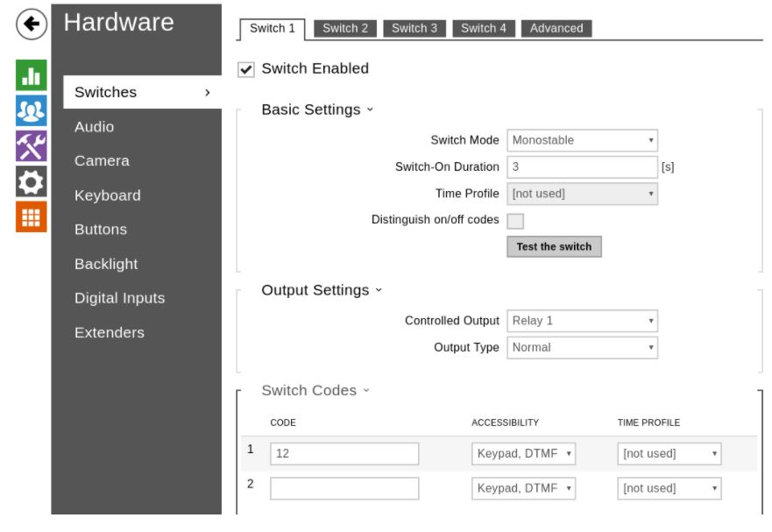The image size is (772, 532).
Task: Click the Switch-On Duration input field
Action: click(582, 167)
